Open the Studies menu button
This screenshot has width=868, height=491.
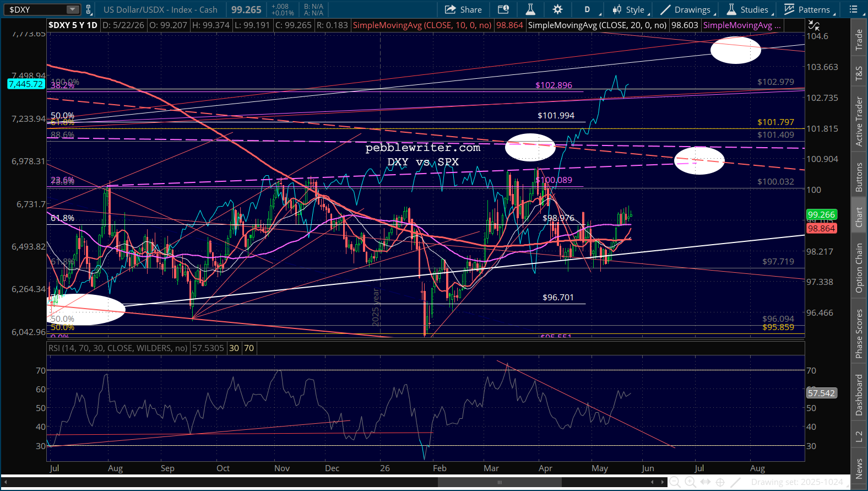pyautogui.click(x=747, y=9)
